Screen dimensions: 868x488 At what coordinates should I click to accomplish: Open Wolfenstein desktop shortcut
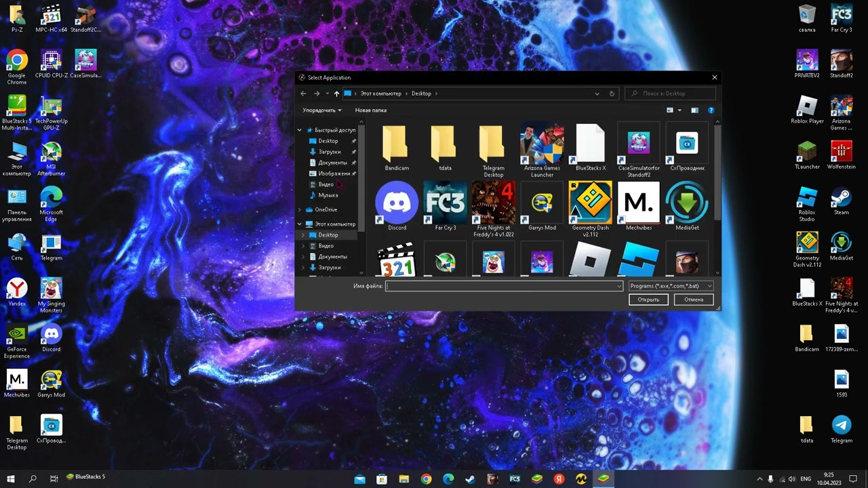pos(842,155)
